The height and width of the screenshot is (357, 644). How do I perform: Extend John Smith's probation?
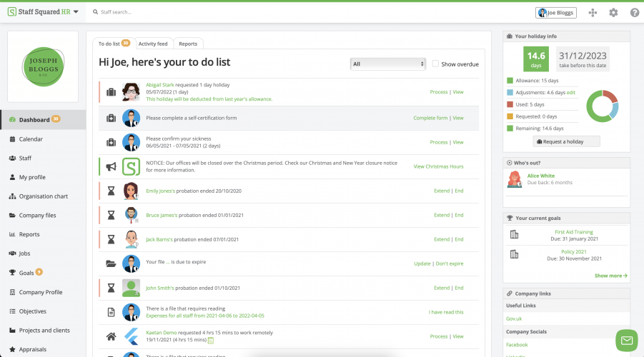pyautogui.click(x=442, y=288)
